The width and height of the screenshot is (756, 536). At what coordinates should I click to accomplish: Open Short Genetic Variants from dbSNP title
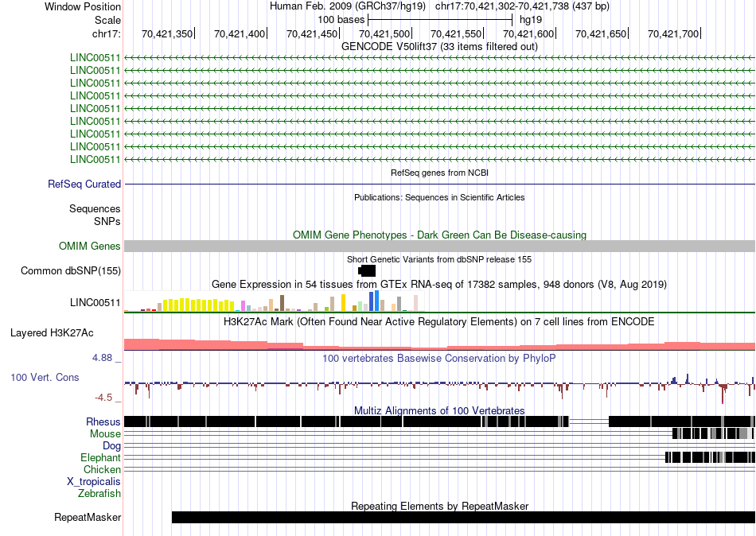coord(439,259)
